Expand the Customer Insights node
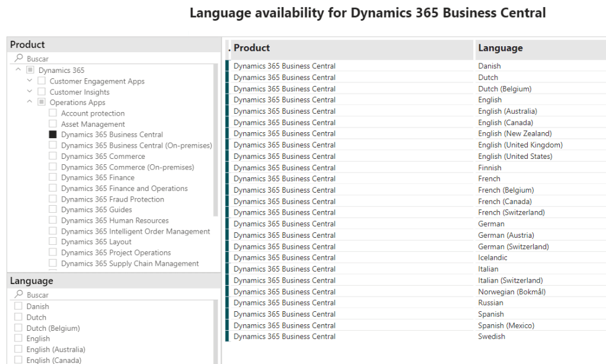 pos(30,91)
